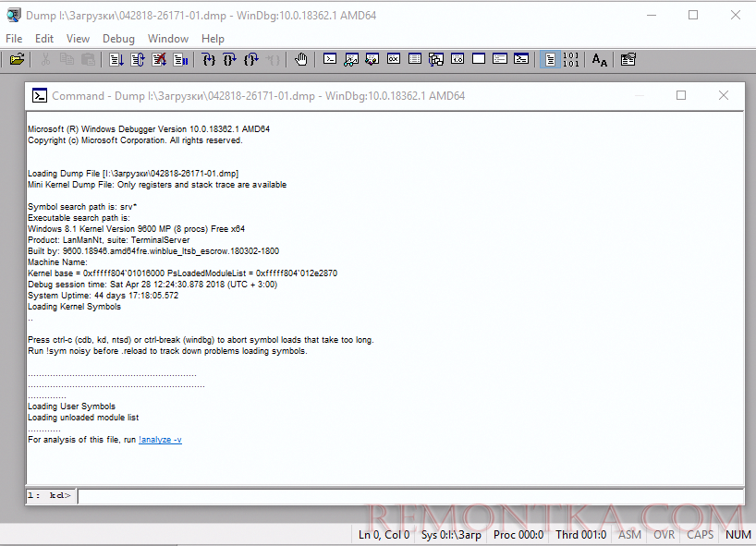Screen dimensions: 756x546
Task: Click the 'Mini Kernel Dump File' output line
Action: [x=157, y=185]
